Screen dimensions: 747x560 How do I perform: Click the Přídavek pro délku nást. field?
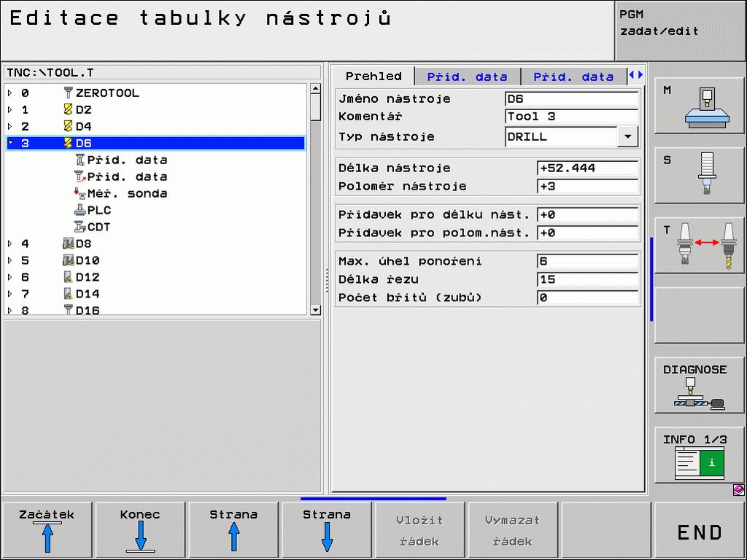(587, 214)
